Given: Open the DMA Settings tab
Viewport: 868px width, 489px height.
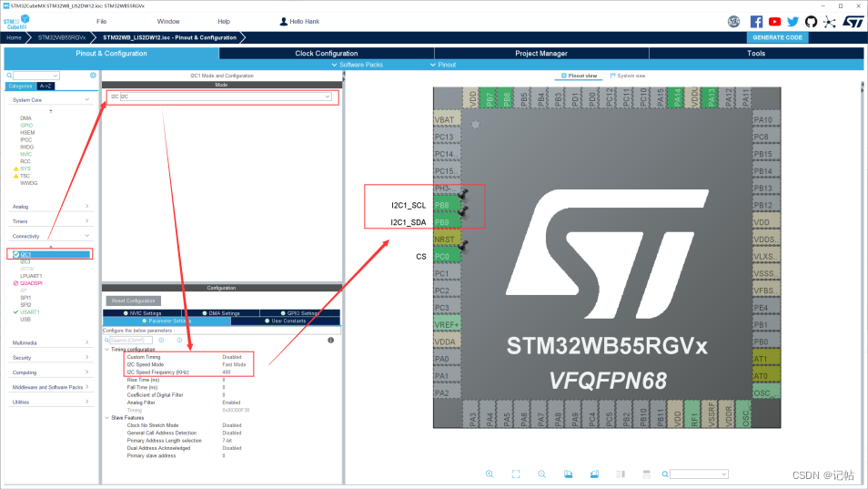Looking at the screenshot, I should click(221, 313).
